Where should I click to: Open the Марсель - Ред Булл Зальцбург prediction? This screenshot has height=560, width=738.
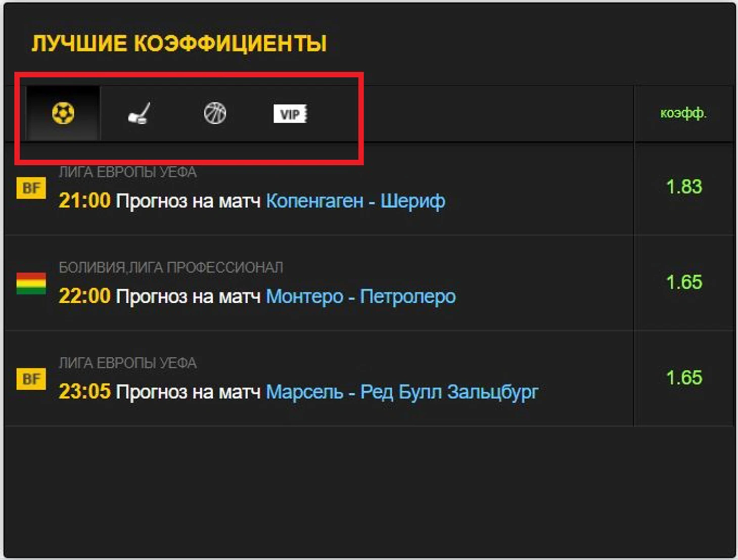click(x=402, y=392)
